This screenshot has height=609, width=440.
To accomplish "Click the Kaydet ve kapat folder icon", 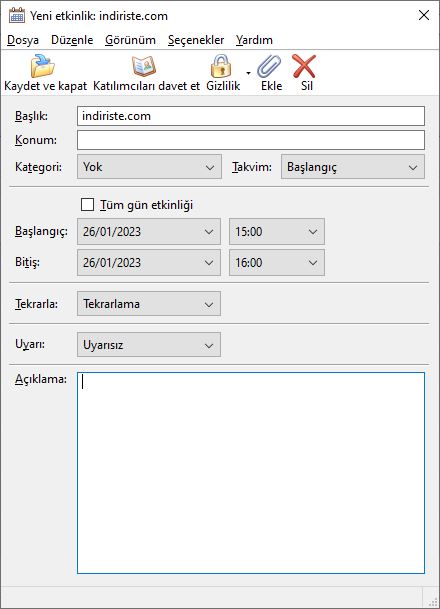I will 43,66.
